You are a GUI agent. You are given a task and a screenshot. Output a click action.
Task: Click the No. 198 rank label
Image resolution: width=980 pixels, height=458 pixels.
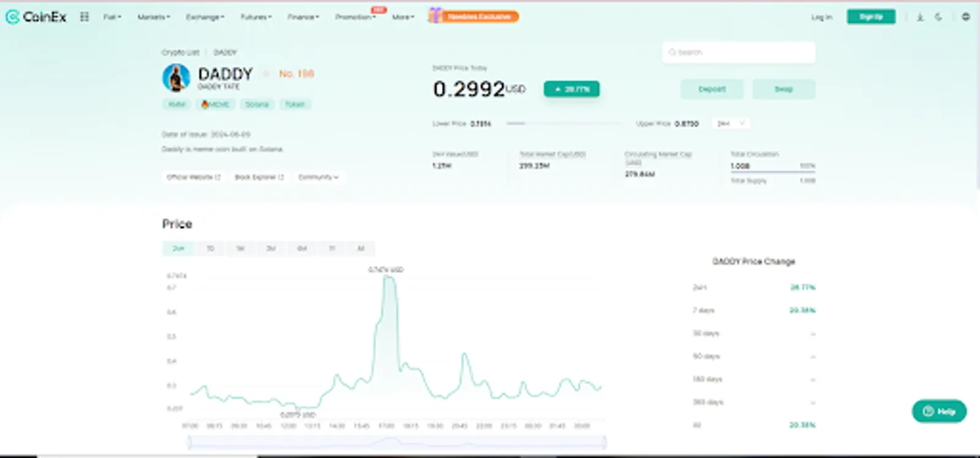point(296,74)
